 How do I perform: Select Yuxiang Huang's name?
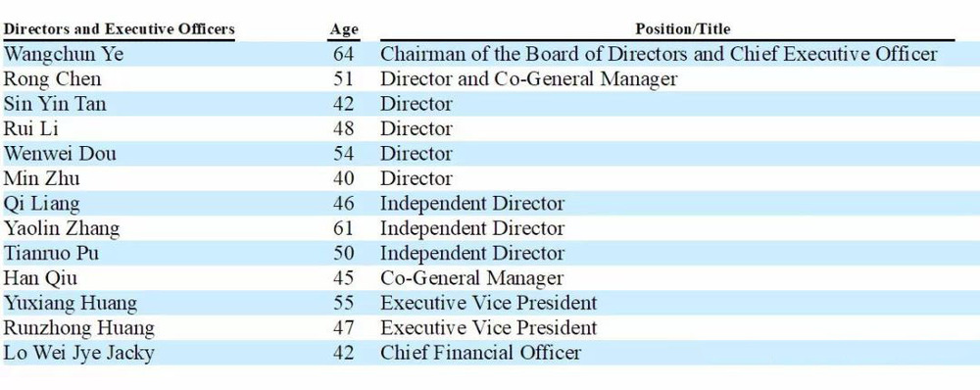[71, 303]
